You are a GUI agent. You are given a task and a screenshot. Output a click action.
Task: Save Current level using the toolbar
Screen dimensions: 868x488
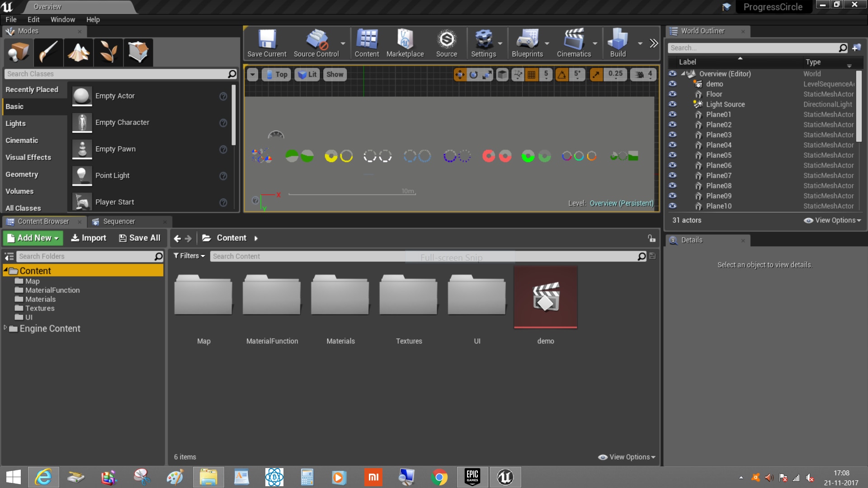pyautogui.click(x=267, y=43)
